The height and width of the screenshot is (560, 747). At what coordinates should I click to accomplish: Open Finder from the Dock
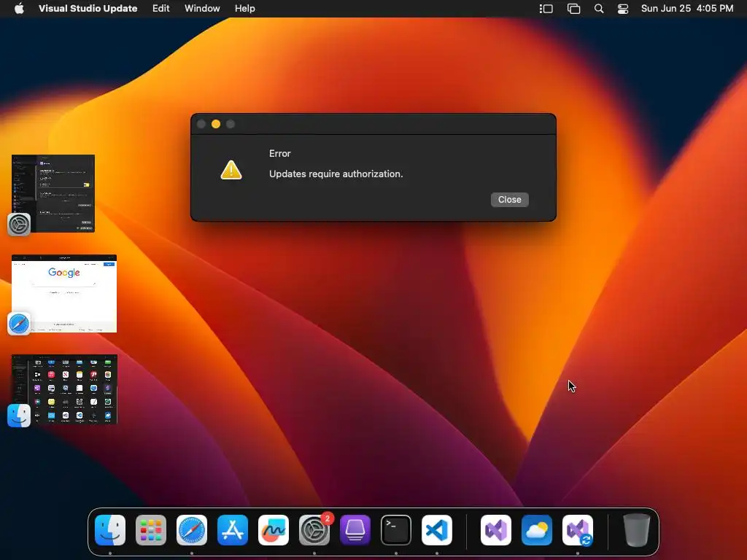110,530
